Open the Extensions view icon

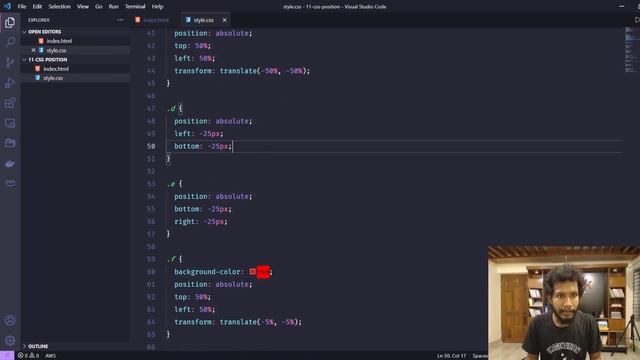point(10,103)
